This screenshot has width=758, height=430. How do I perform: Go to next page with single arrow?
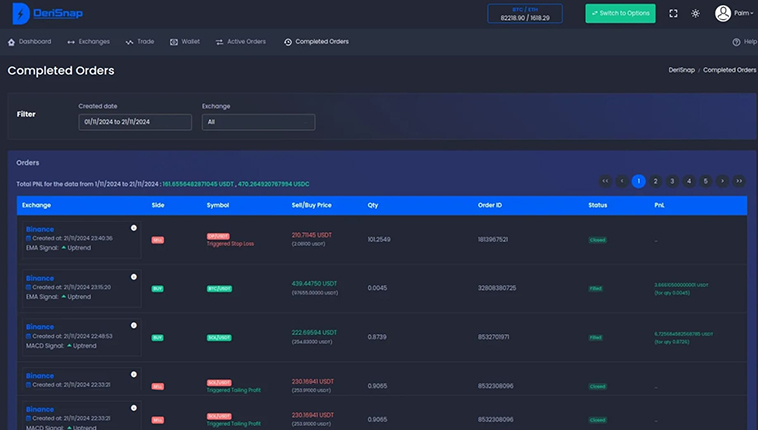(x=722, y=181)
